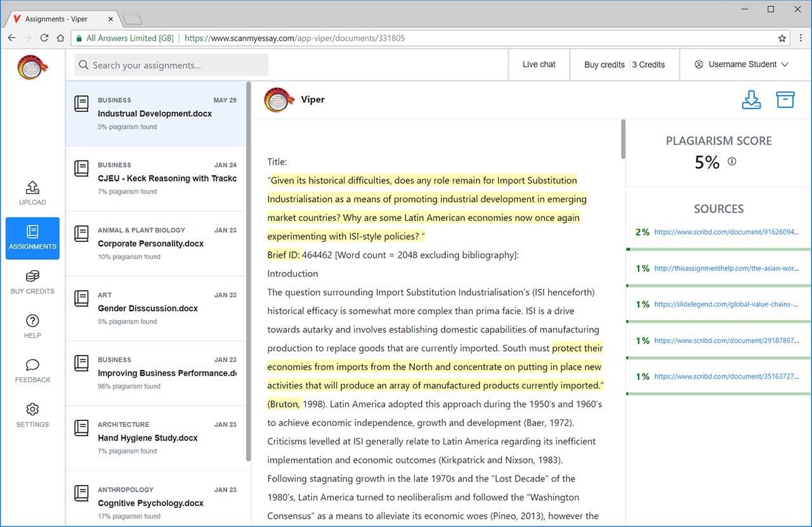Download the report using the download icon
Viewport: 812px width, 527px height.
tap(752, 100)
